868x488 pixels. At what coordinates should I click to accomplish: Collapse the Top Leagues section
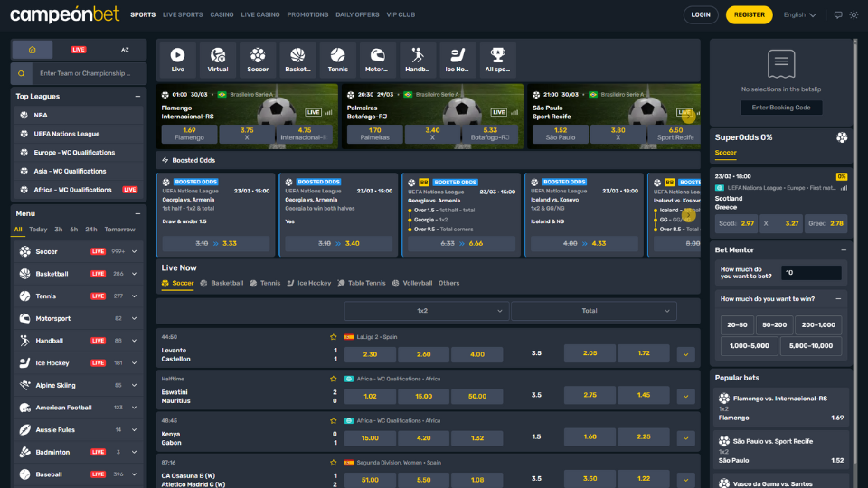click(x=137, y=97)
